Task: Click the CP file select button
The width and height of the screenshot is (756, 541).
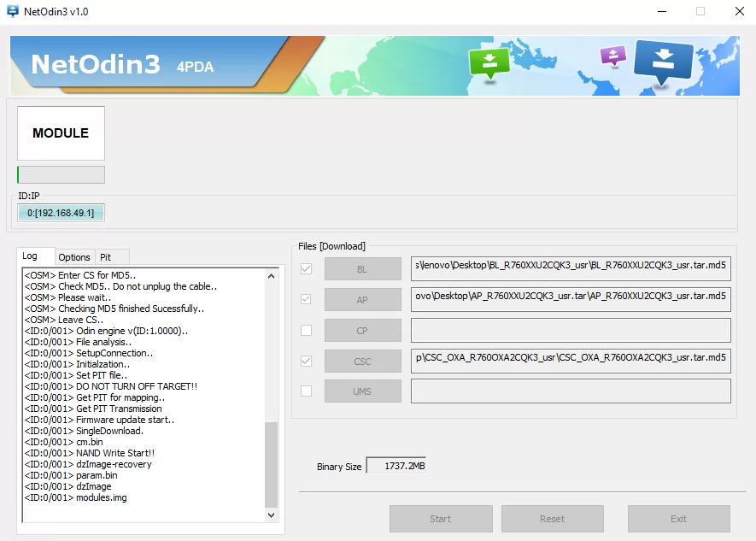Action: pos(362,331)
